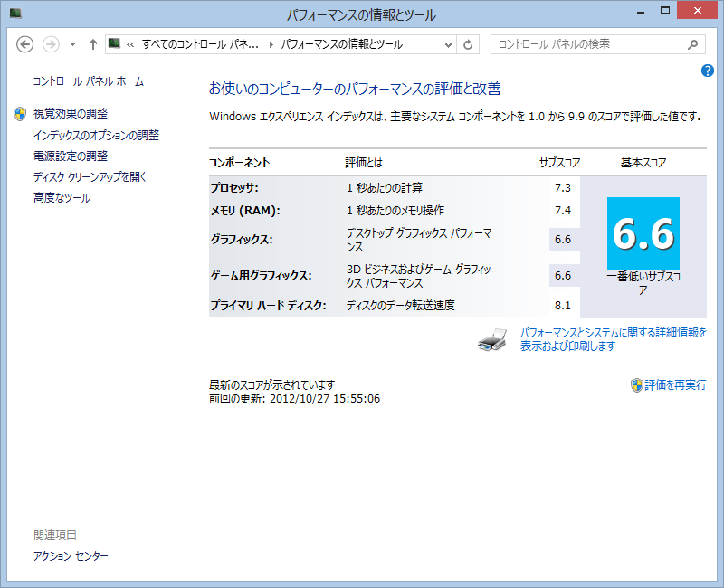Select すべてのコントロール パネ... breadcrumb
The width and height of the screenshot is (724, 588).
(200, 44)
